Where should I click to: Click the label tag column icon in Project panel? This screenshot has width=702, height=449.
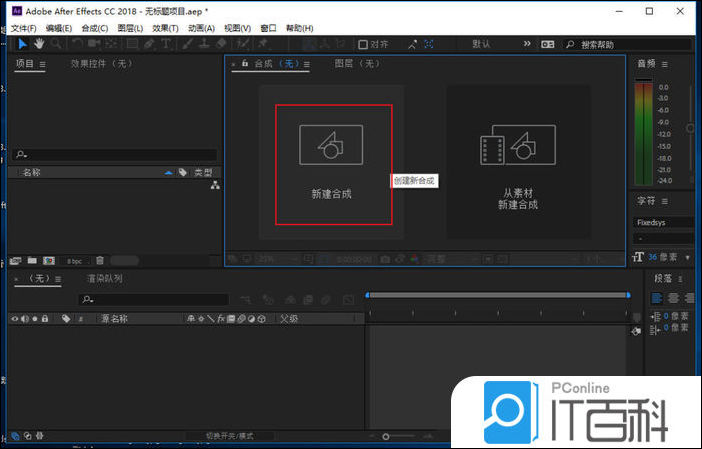pyautogui.click(x=182, y=173)
